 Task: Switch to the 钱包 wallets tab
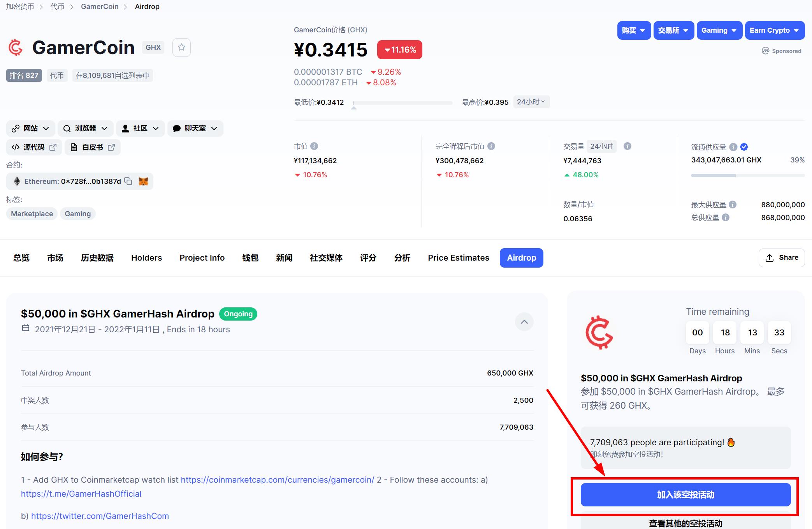tap(250, 258)
